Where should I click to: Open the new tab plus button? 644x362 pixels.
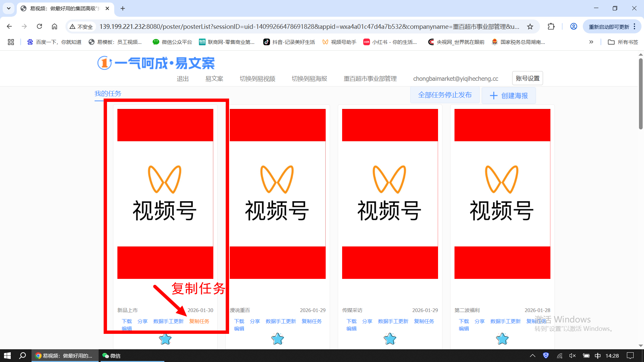123,8
